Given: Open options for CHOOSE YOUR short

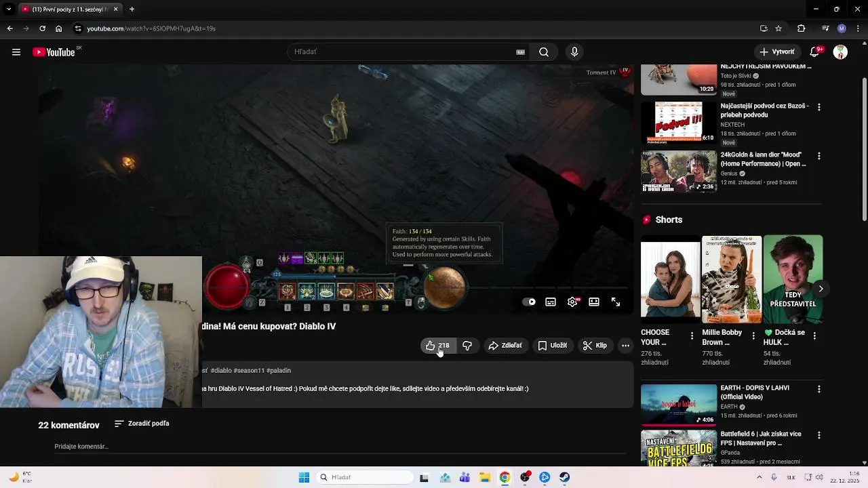Looking at the screenshot, I should click(692, 336).
